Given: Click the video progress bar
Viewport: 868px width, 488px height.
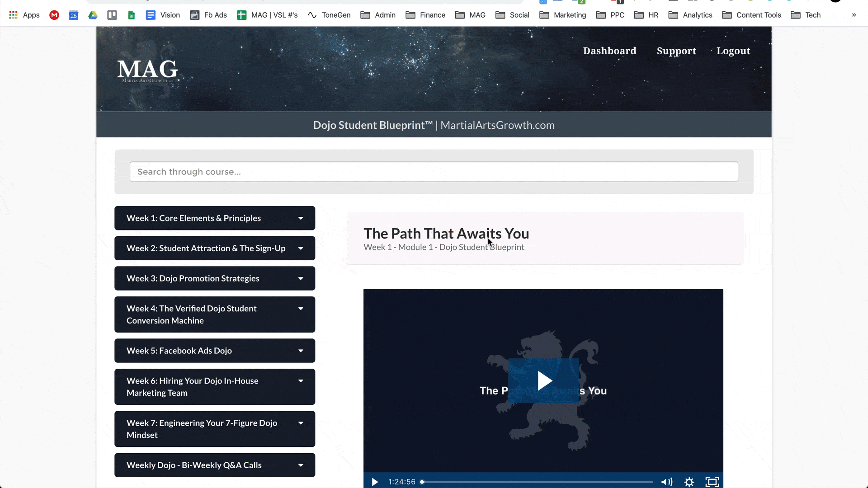Looking at the screenshot, I should pos(537,482).
